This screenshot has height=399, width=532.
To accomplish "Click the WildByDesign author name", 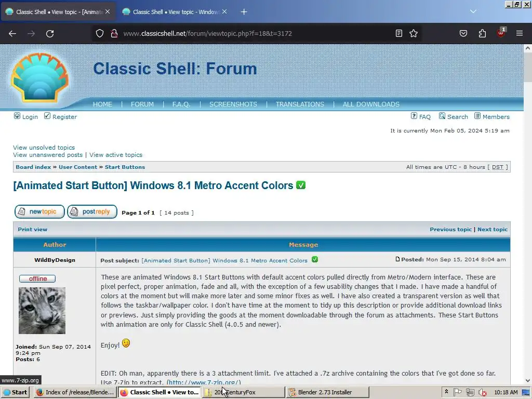I will (x=55, y=260).
